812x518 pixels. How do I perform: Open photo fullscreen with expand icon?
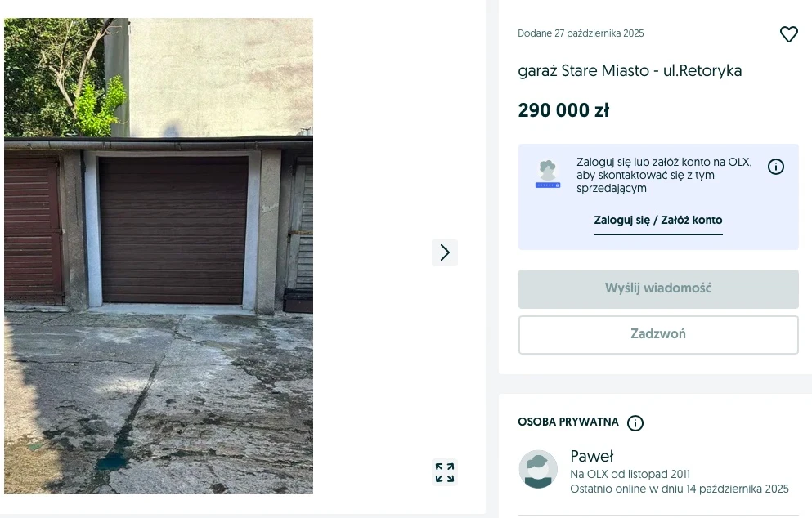[445, 472]
